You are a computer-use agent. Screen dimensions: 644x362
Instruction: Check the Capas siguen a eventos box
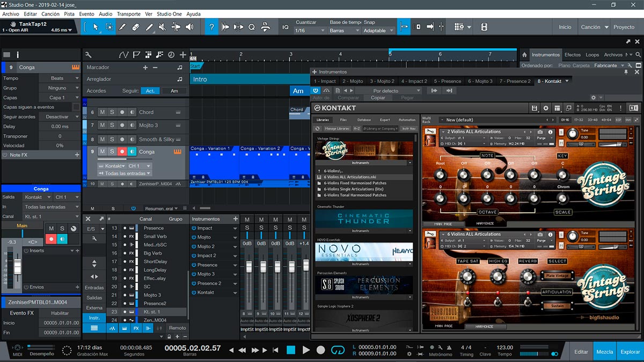pyautogui.click(x=76, y=107)
